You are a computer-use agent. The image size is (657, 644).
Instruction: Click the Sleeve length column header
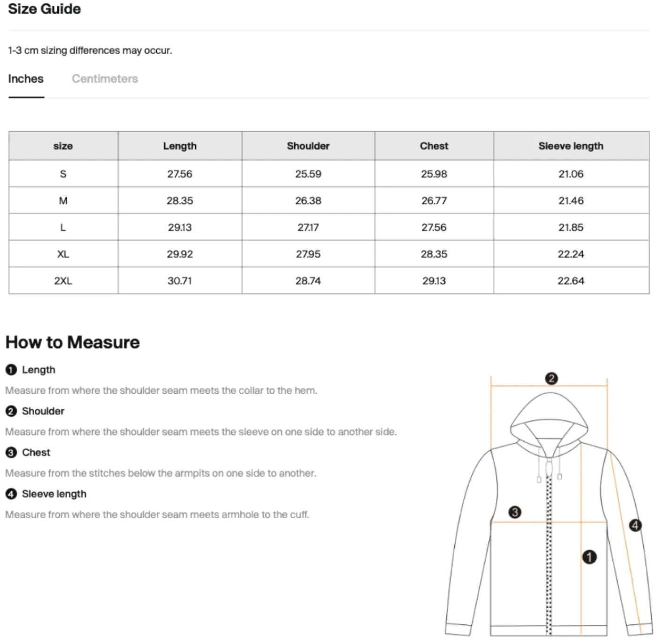coord(571,146)
